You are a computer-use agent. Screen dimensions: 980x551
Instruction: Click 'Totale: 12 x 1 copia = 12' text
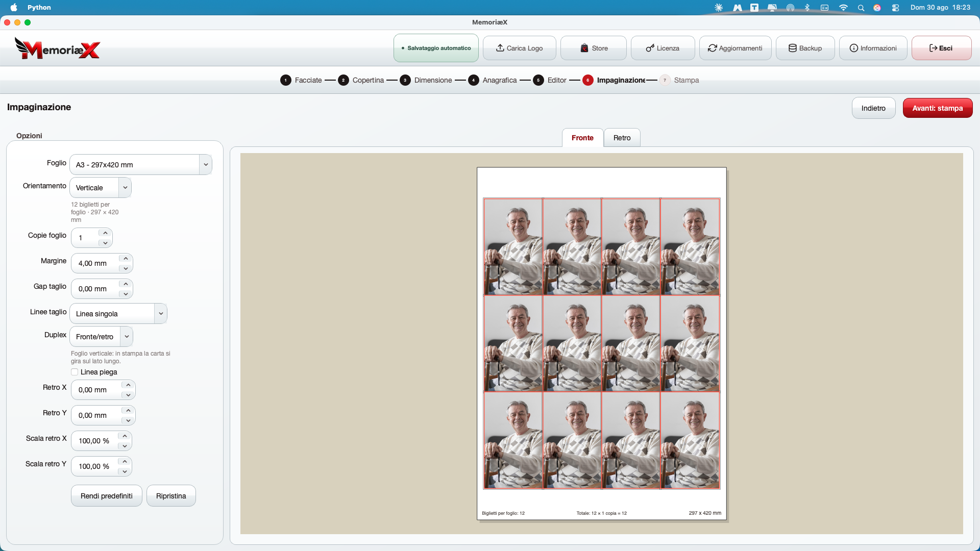(602, 513)
